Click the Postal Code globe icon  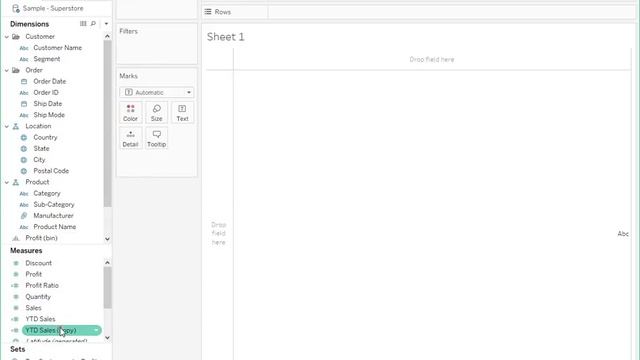point(24,171)
